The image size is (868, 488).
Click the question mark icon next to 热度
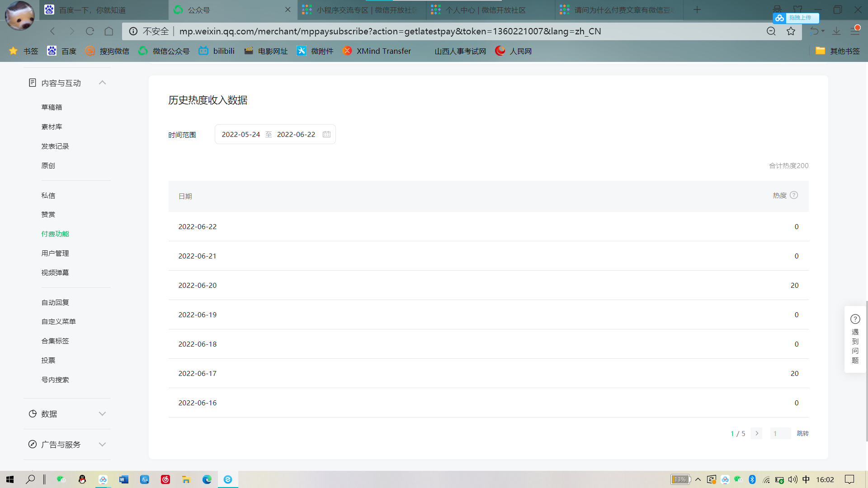pyautogui.click(x=794, y=195)
